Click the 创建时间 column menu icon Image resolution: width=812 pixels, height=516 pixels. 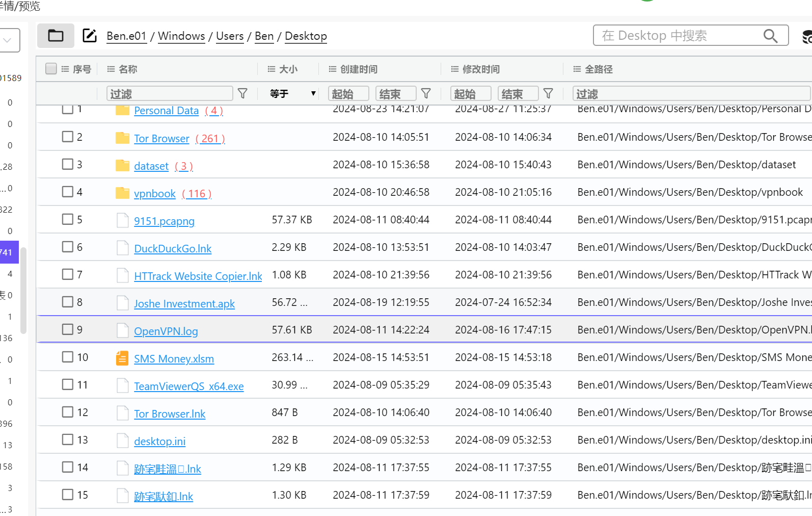pyautogui.click(x=333, y=69)
